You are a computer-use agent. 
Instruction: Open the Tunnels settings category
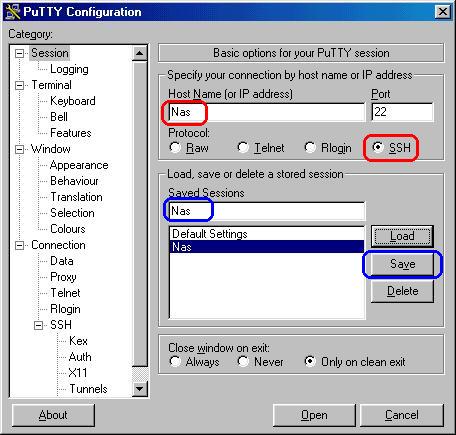[88, 389]
